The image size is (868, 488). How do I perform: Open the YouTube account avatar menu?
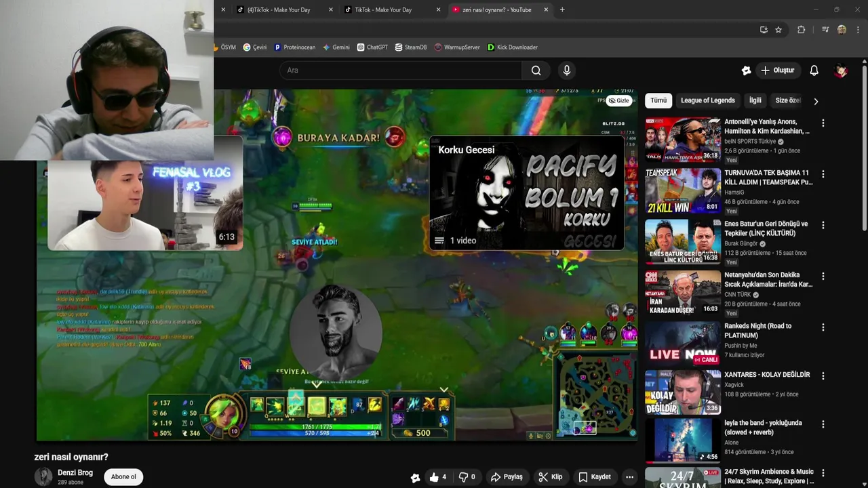click(x=841, y=70)
